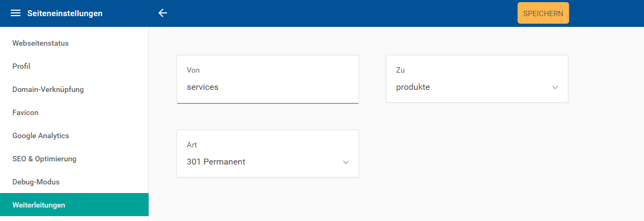Open SEO & Optimierung

45,159
